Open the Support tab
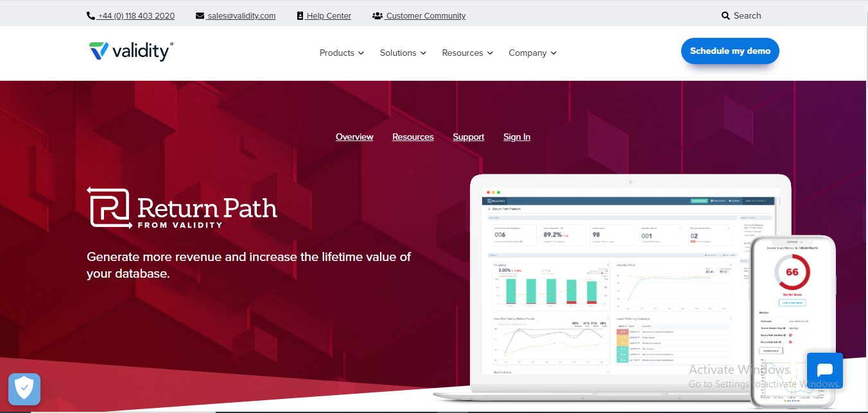 pos(469,137)
